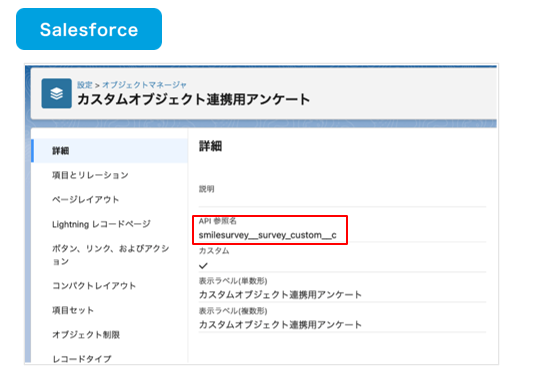Click the Salesforce blue label button
Image resolution: width=542 pixels, height=382 pixels.
click(89, 29)
